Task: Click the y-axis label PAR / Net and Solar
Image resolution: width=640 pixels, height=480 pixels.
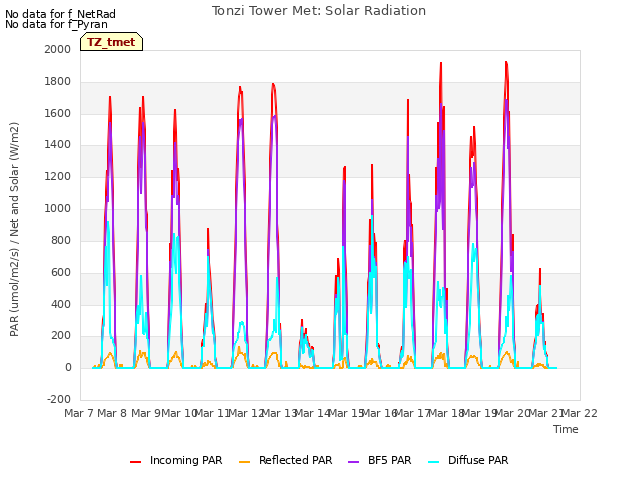Action: [x=14, y=229]
